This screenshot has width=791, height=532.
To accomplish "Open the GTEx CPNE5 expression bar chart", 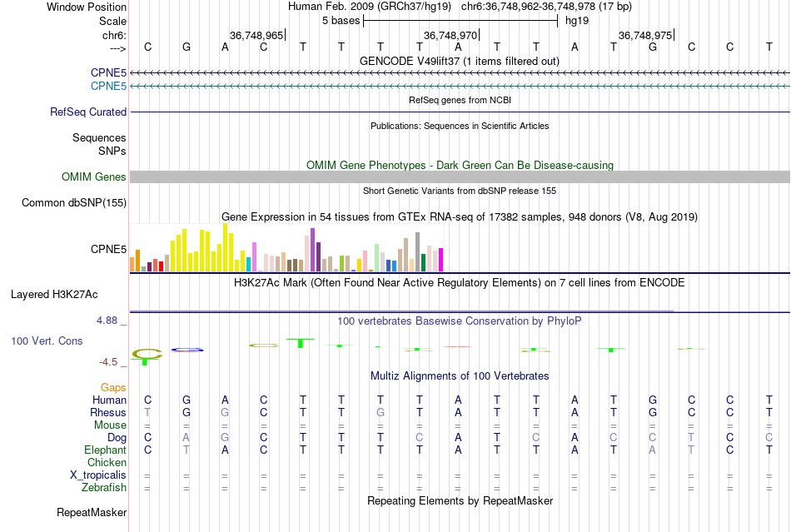I will click(286, 247).
